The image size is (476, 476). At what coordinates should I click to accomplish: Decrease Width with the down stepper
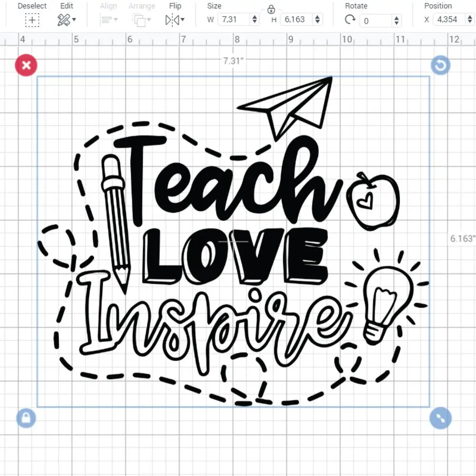[x=255, y=22]
